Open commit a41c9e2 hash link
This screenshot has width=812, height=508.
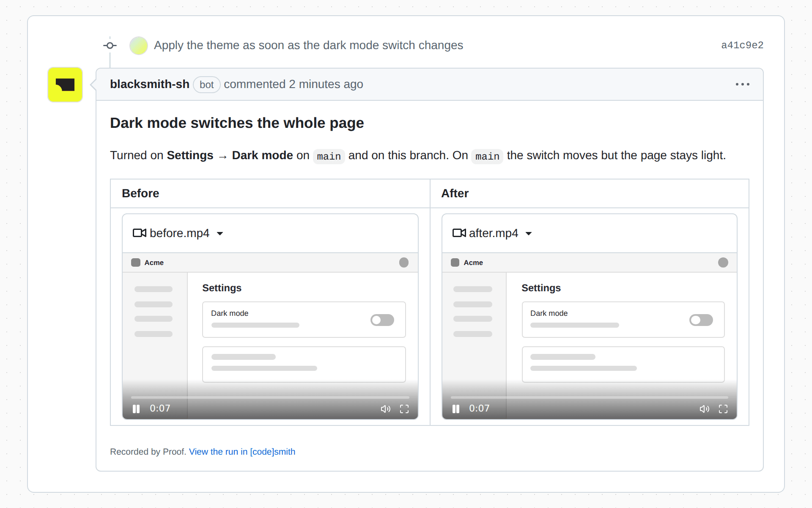click(x=742, y=45)
